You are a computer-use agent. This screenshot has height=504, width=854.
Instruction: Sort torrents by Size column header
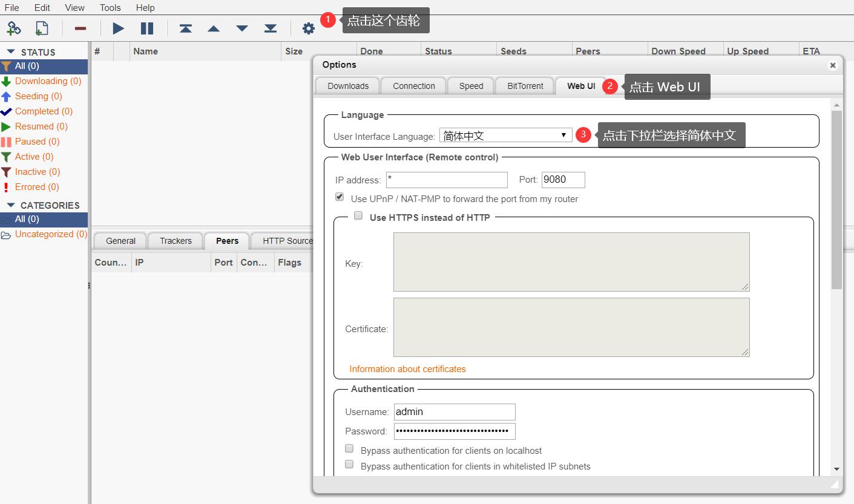tap(319, 51)
